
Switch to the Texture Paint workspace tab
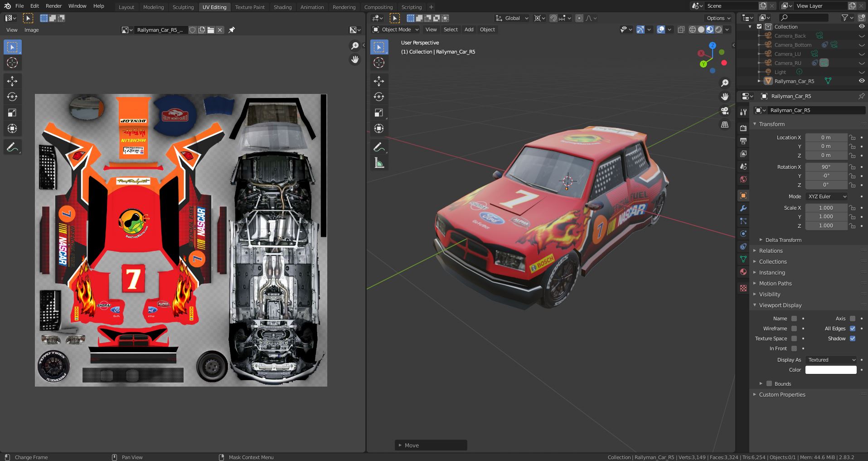tap(250, 7)
